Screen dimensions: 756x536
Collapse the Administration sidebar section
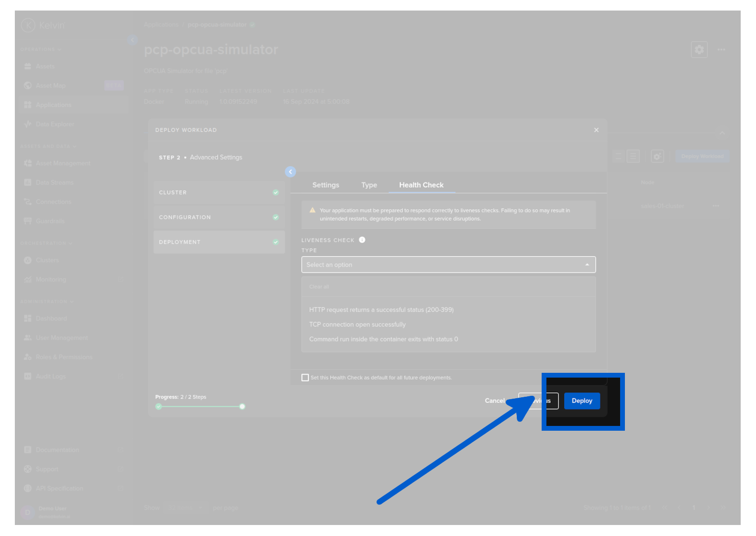(46, 301)
